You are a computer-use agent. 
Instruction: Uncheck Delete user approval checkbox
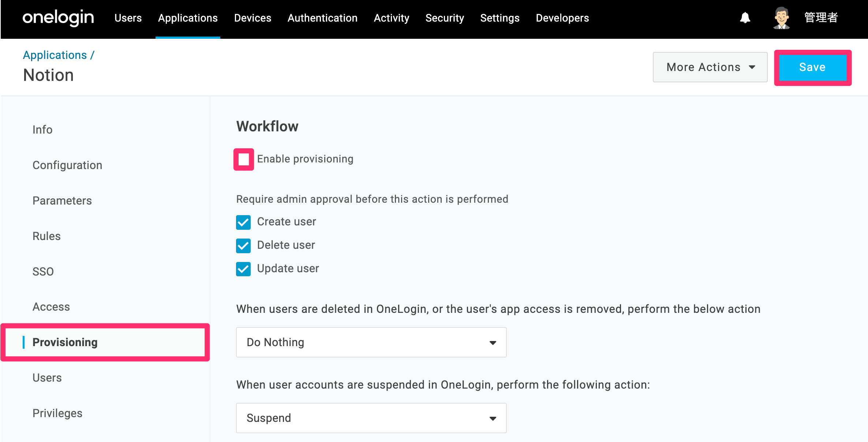[243, 246]
